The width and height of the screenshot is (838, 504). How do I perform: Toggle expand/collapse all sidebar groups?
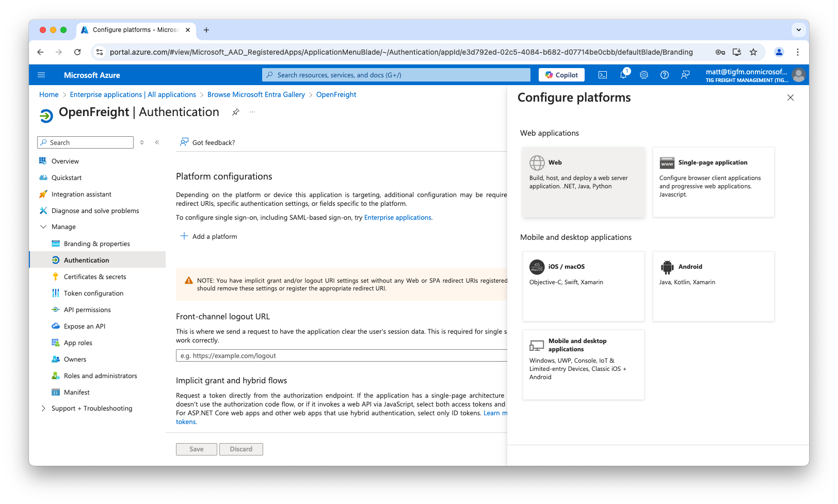click(x=142, y=142)
